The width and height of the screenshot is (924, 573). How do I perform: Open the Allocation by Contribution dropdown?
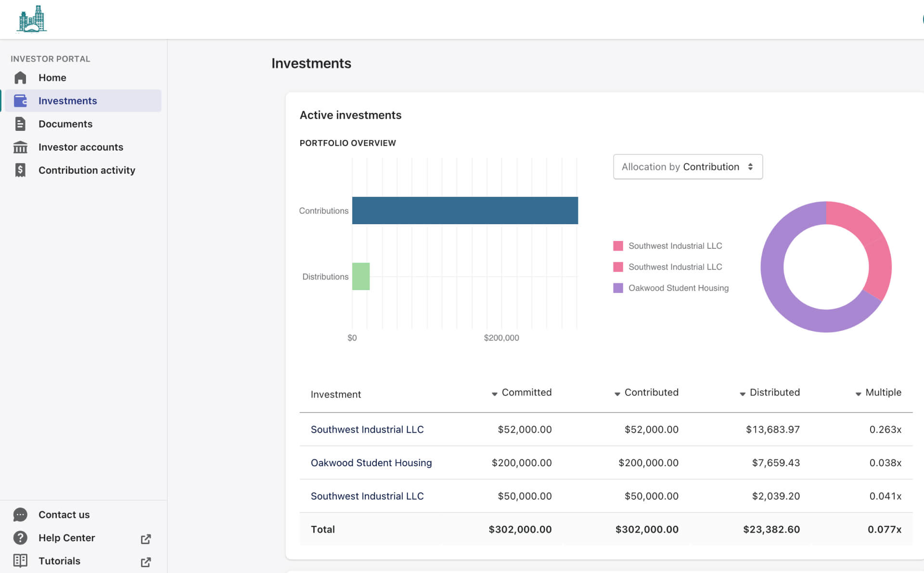point(688,167)
